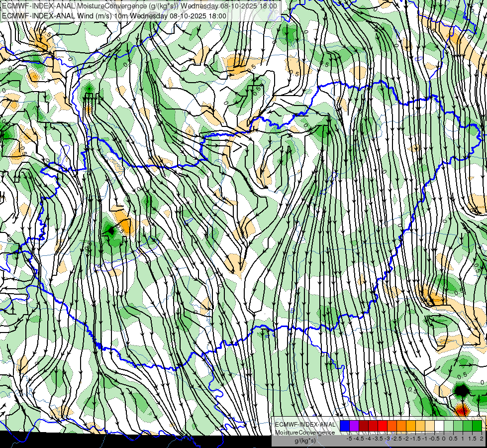
Task: Click the purple legend swatch
Action: coord(354,426)
